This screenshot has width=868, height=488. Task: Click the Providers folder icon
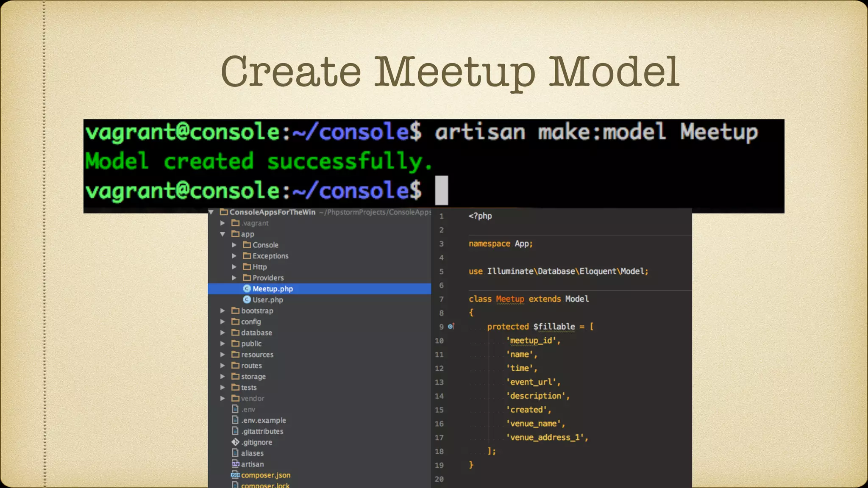247,278
